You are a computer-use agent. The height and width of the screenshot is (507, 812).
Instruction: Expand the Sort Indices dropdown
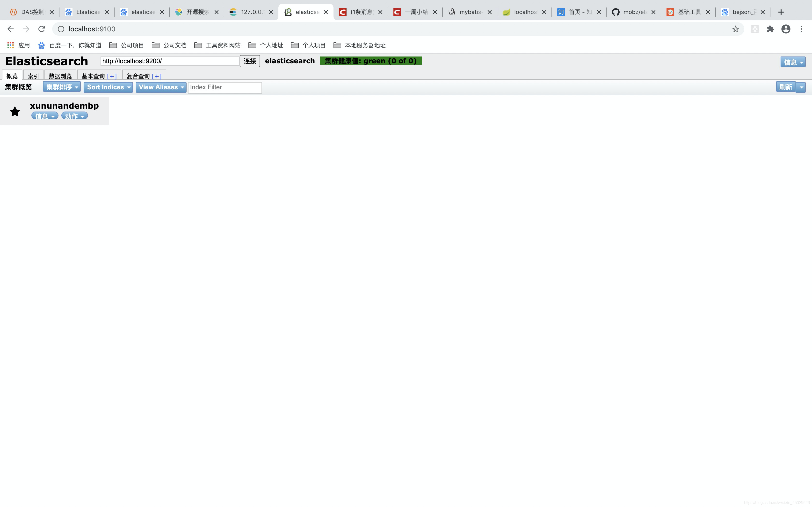(108, 87)
